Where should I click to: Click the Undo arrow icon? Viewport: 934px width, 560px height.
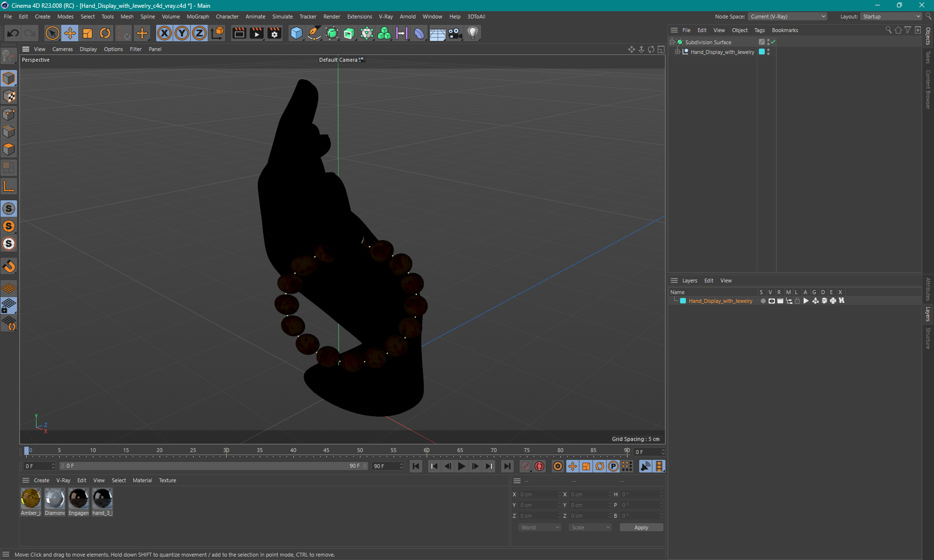pyautogui.click(x=13, y=33)
